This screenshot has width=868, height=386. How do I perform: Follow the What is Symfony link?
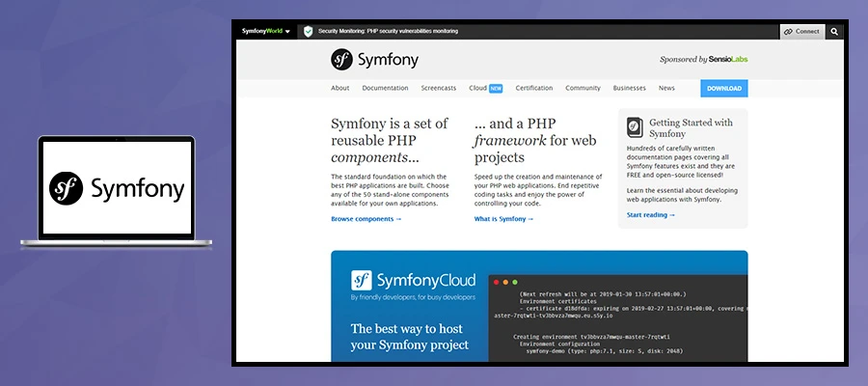click(503, 219)
